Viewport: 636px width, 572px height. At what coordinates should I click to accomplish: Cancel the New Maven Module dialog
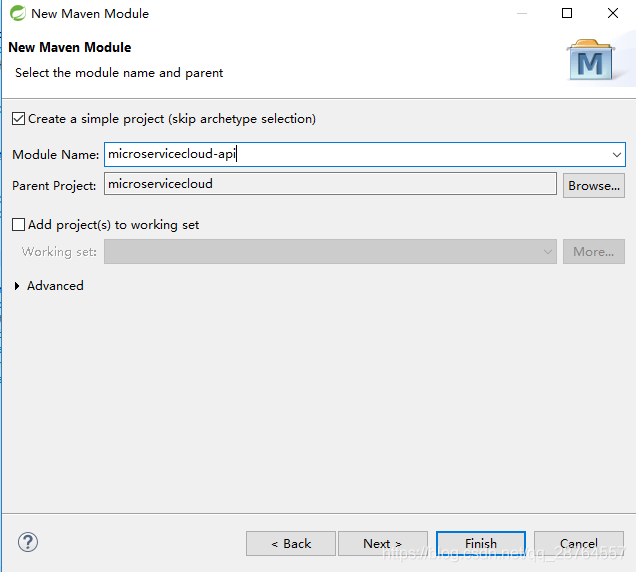579,544
